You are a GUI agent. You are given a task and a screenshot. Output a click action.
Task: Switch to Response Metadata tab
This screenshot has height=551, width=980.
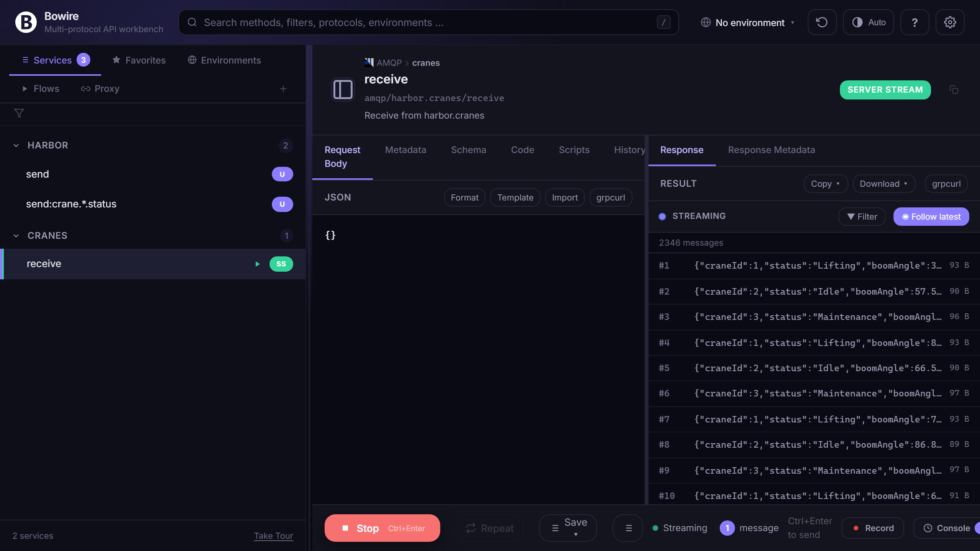(x=771, y=150)
